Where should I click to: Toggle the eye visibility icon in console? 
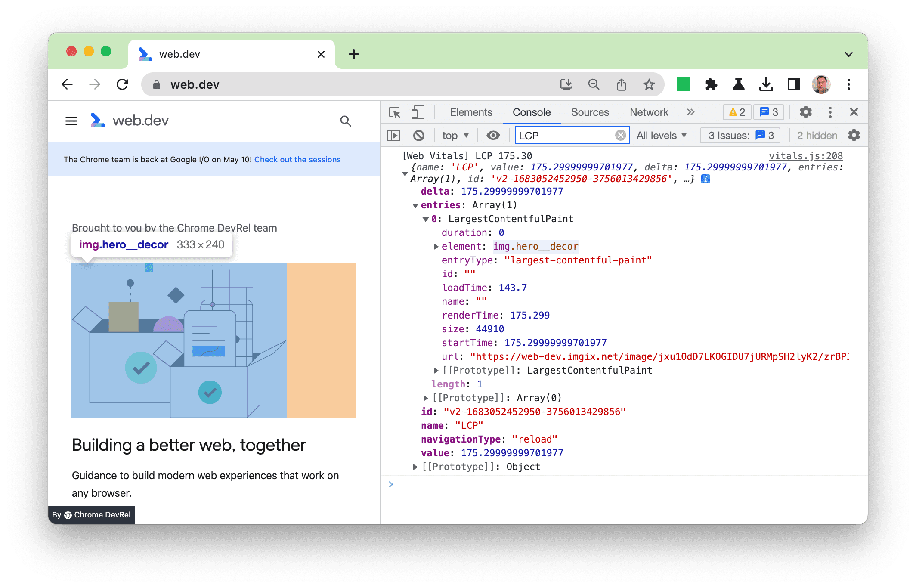click(494, 136)
